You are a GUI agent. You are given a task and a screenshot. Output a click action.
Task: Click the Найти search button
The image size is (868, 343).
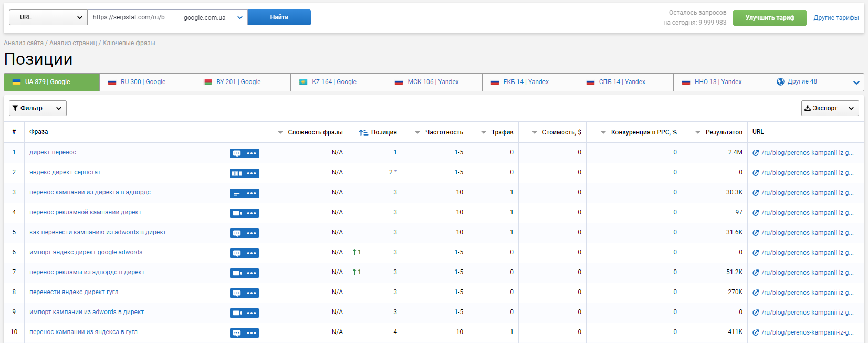(279, 17)
